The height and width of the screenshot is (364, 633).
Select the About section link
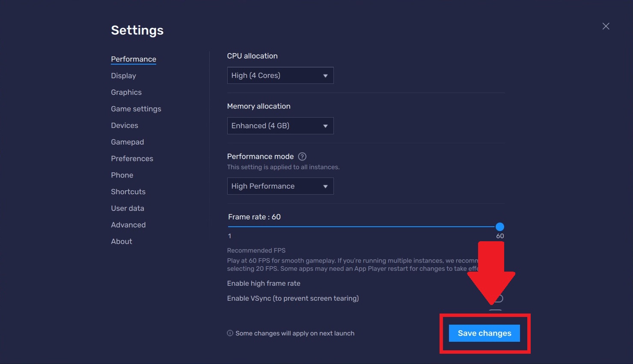121,241
